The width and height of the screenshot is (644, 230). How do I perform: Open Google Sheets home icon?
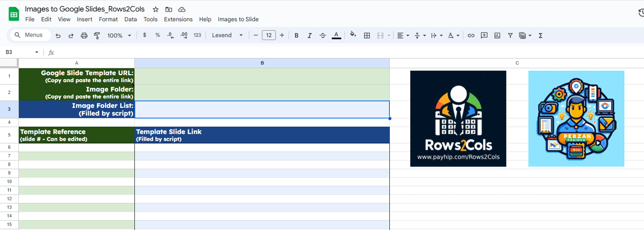(14, 14)
